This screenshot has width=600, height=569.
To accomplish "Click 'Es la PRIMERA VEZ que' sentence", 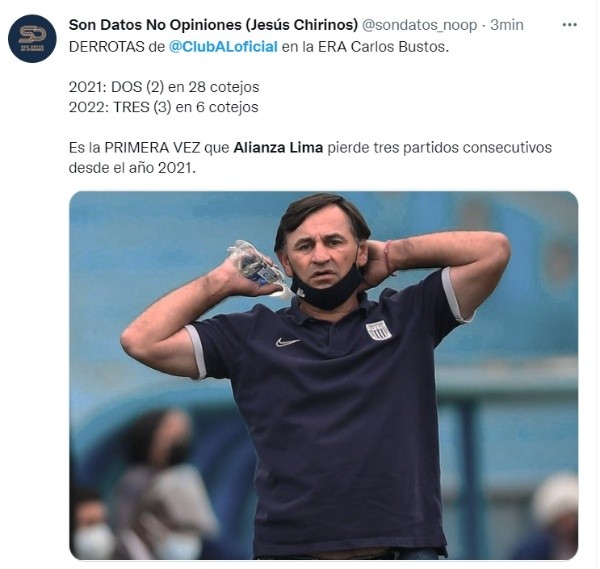I will [x=149, y=147].
